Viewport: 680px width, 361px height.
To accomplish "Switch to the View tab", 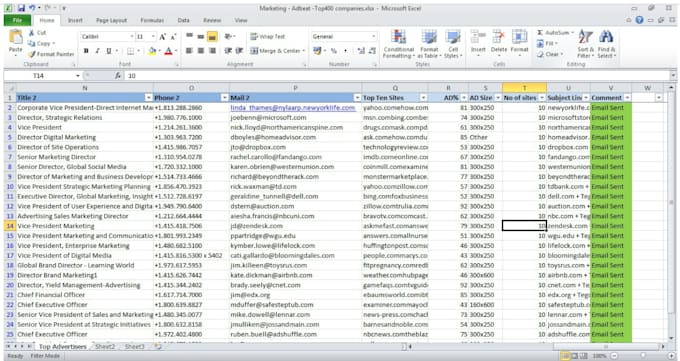I will (x=241, y=20).
